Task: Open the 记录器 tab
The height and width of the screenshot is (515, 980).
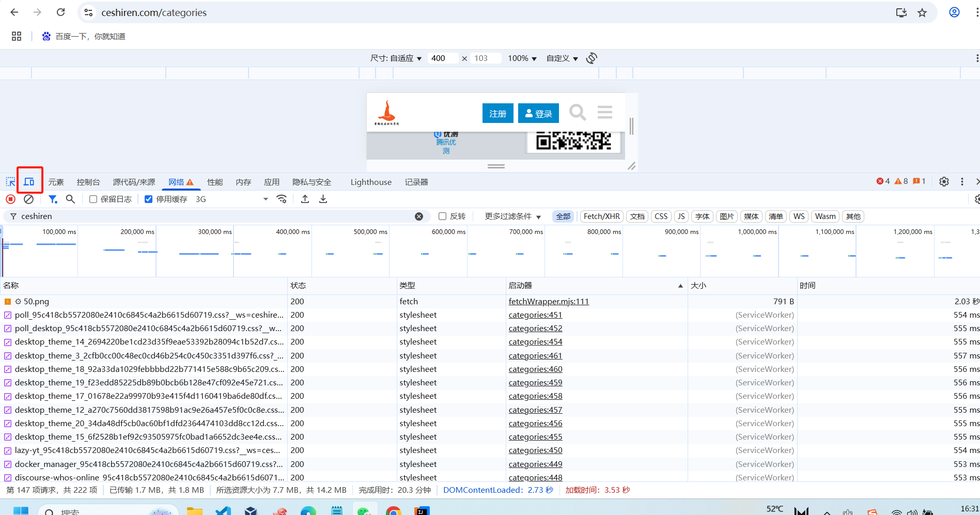Action: [416, 182]
